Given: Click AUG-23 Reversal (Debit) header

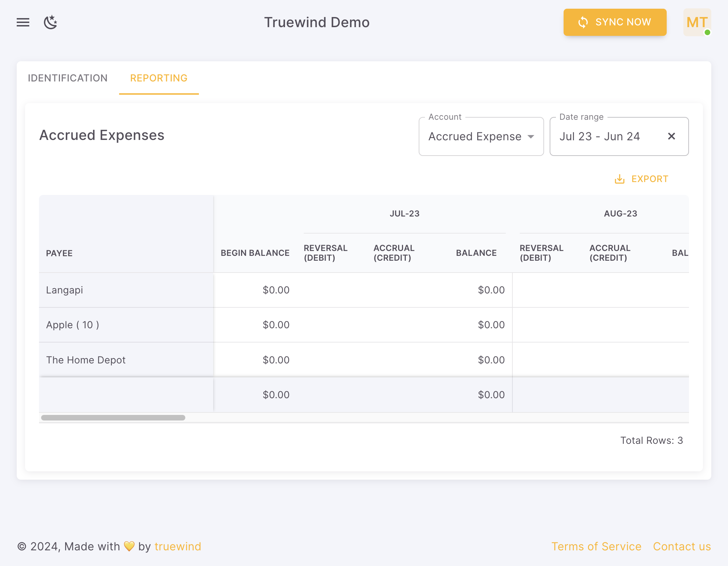Looking at the screenshot, I should [542, 253].
